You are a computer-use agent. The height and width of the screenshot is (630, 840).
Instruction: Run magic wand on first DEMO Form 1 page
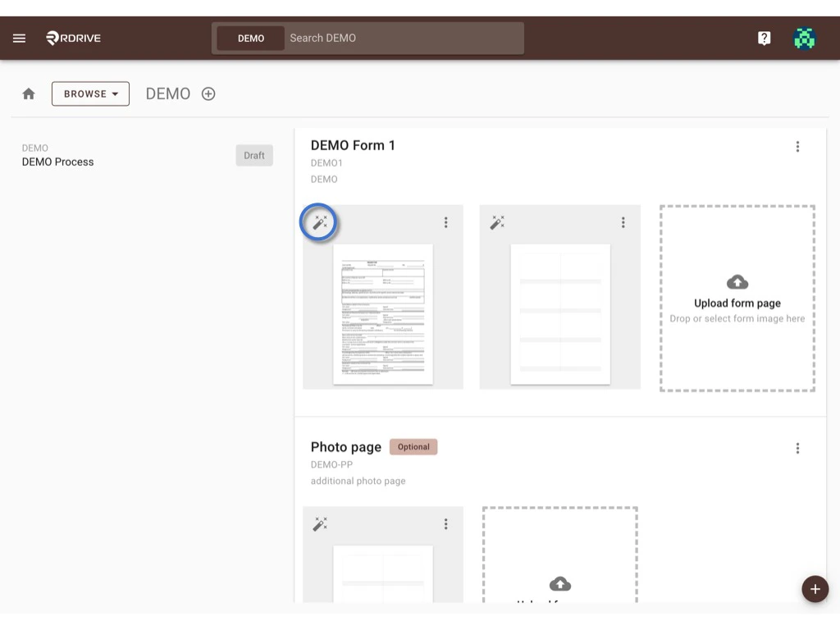click(318, 222)
